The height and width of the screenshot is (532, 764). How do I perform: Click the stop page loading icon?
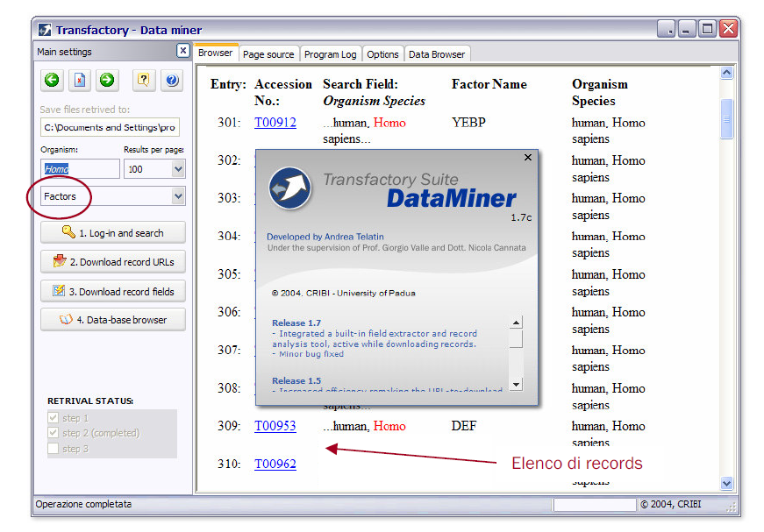[80, 80]
